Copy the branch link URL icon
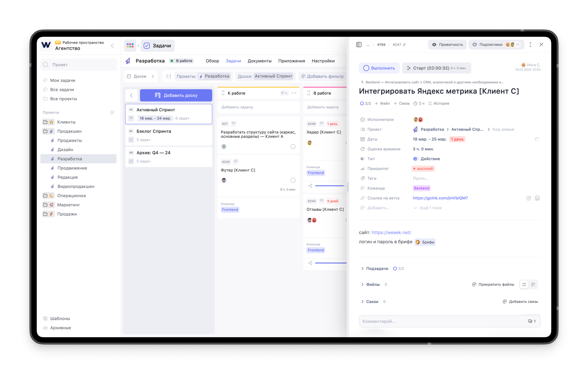 (x=537, y=198)
